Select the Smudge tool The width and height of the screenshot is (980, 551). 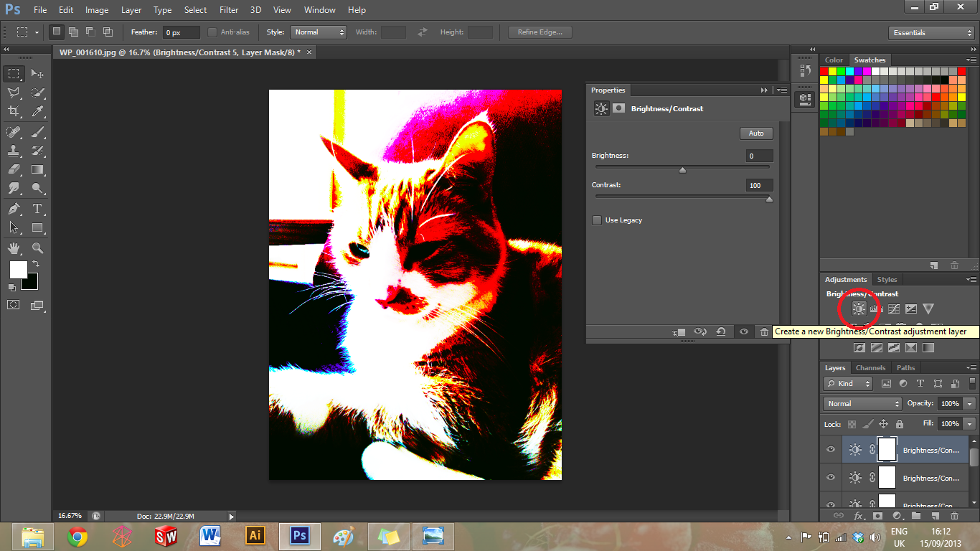click(x=14, y=189)
